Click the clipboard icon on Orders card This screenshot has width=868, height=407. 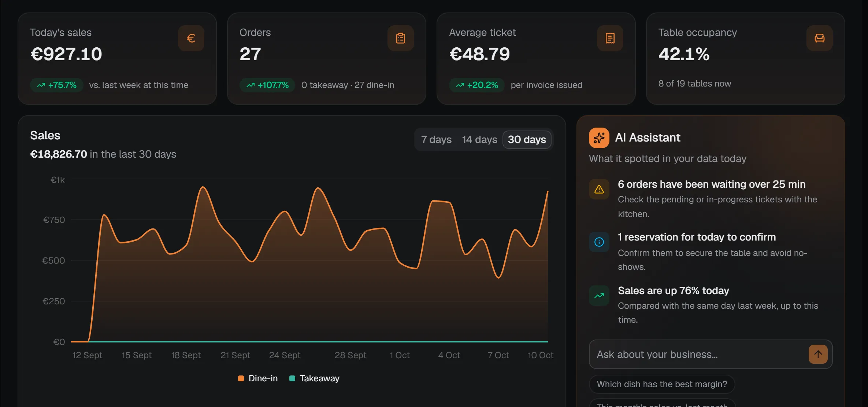point(400,38)
